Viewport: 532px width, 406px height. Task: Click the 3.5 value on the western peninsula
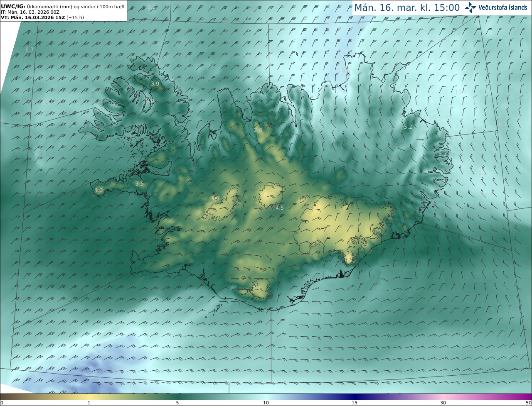140,183
